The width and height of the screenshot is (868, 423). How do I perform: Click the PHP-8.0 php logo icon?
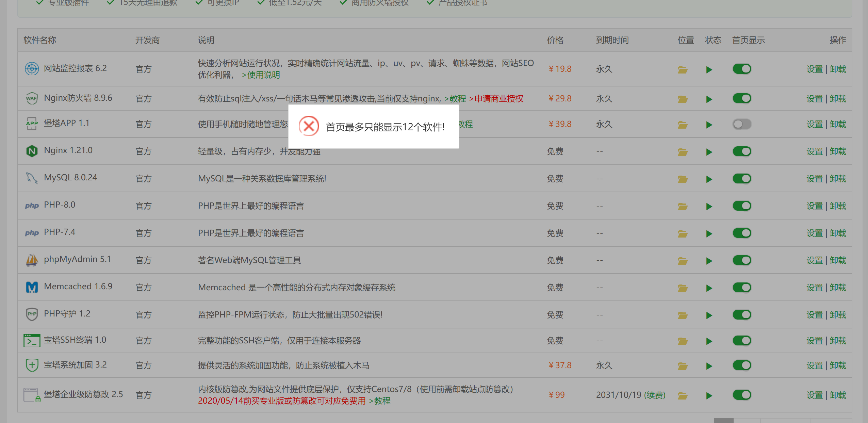click(x=32, y=206)
